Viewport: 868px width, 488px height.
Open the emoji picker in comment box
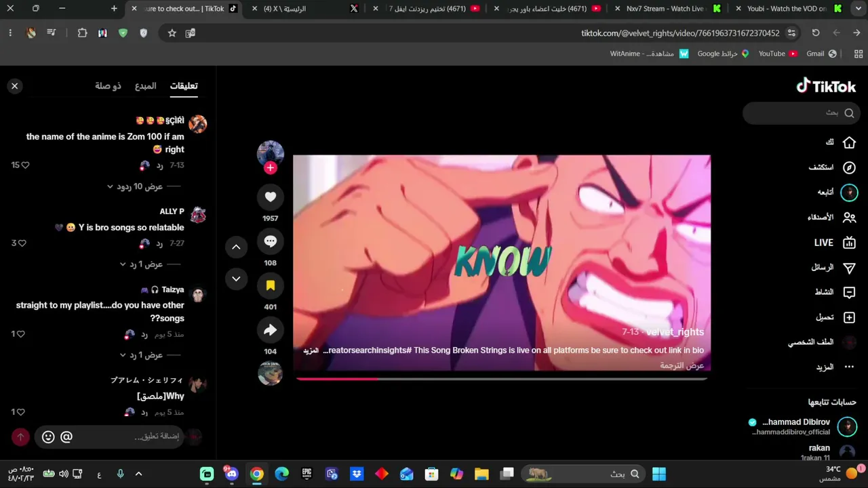point(48,437)
